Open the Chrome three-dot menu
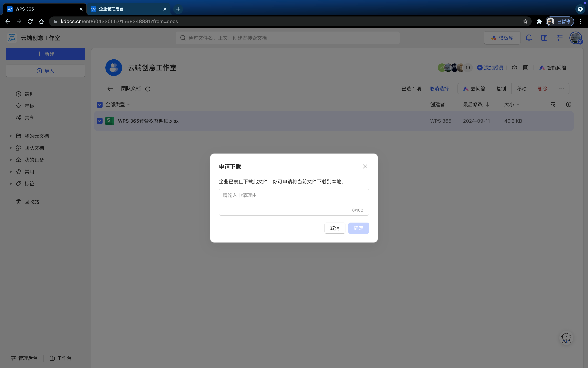588x368 pixels. (x=580, y=21)
